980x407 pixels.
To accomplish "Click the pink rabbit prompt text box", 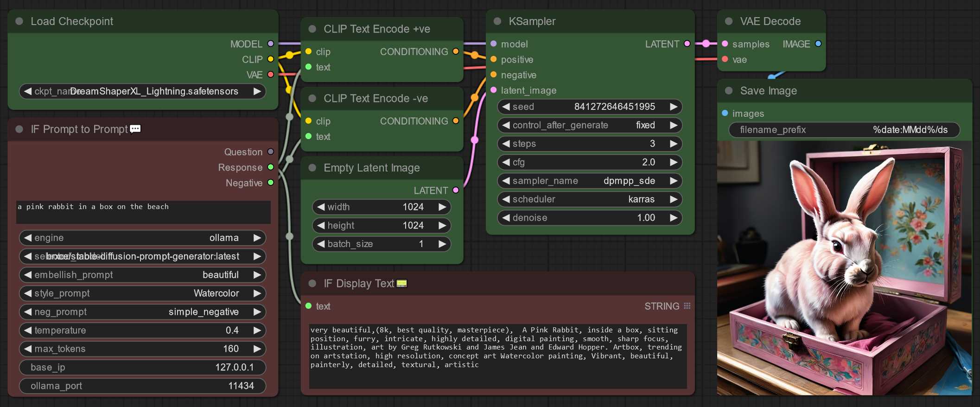I will [143, 212].
